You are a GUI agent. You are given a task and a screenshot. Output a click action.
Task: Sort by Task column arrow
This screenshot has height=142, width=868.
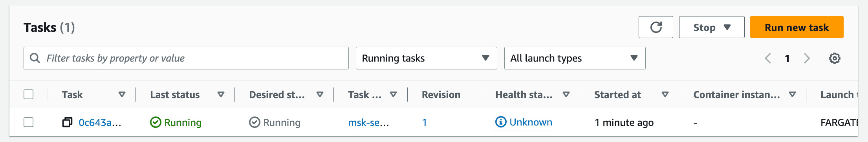pyautogui.click(x=122, y=95)
